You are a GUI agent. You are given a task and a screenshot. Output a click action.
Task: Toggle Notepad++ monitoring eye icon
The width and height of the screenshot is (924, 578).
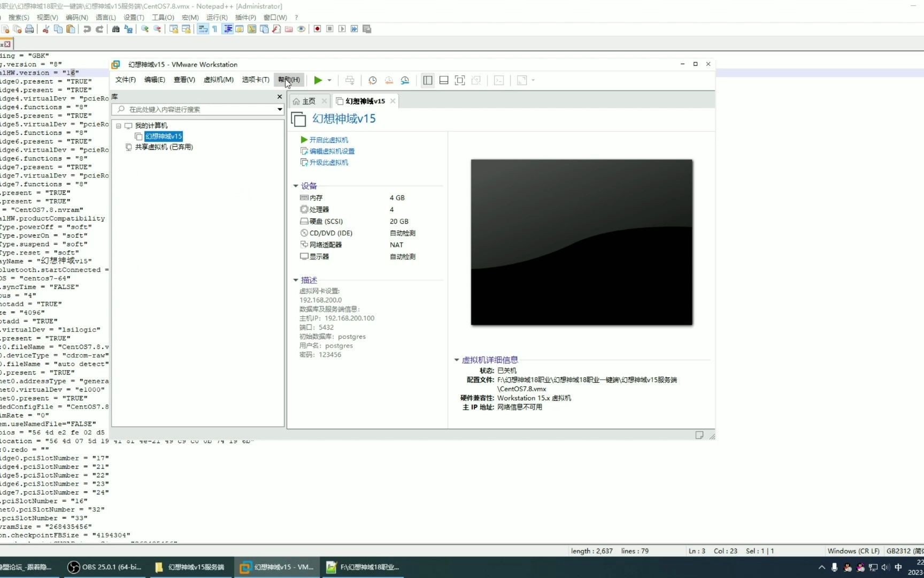(302, 29)
